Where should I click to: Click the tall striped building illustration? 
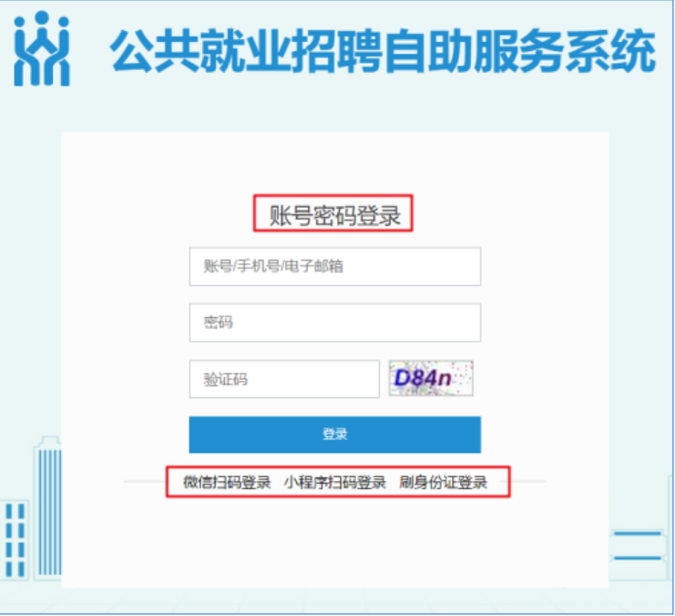pos(47,508)
